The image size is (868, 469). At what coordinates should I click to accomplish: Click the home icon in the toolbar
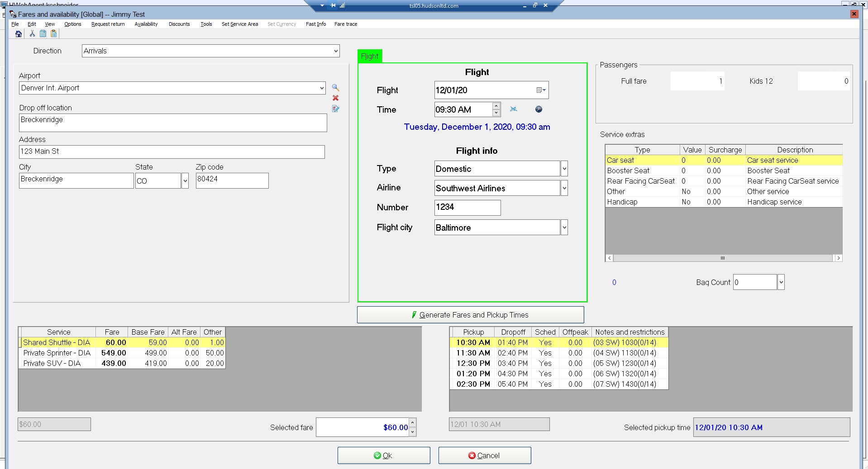coord(19,34)
